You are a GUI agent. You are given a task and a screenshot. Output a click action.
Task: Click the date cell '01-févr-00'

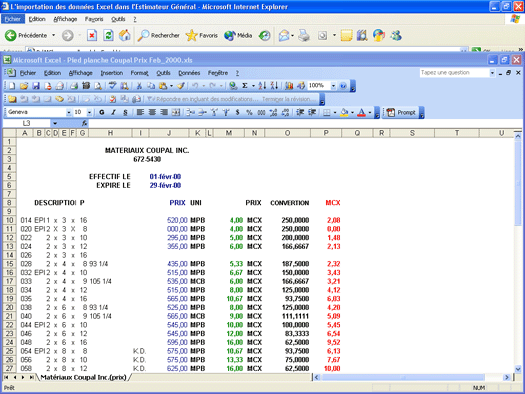(165, 176)
